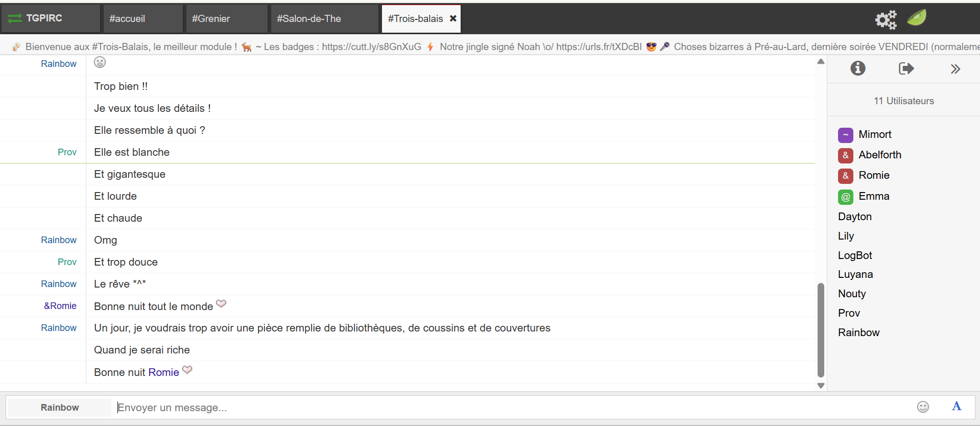Switch to the TGPIRC server tab

tap(51, 18)
